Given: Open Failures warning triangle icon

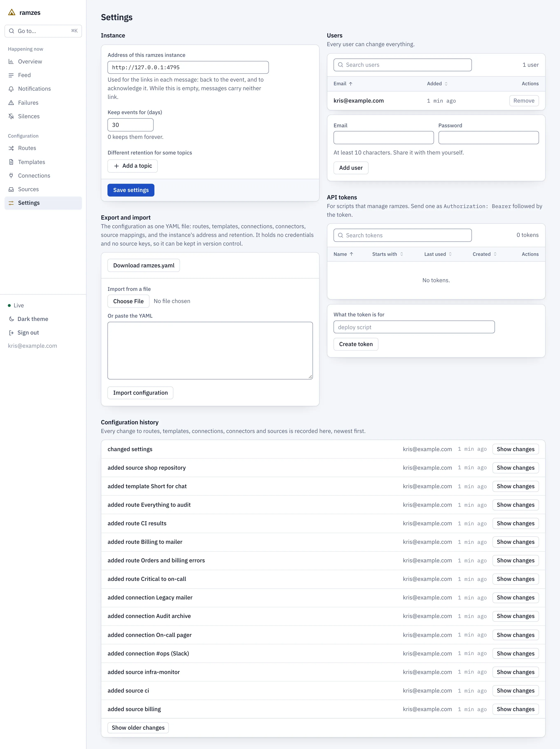Looking at the screenshot, I should (11, 103).
